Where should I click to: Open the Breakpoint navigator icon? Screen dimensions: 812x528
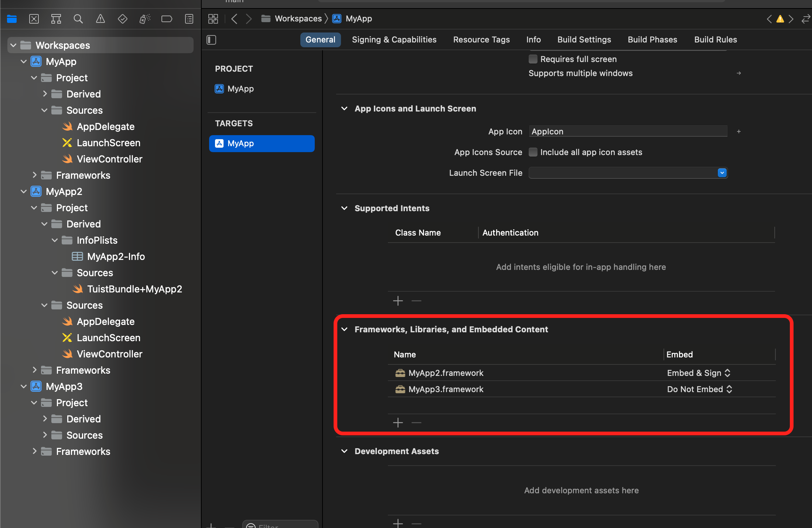tap(167, 19)
